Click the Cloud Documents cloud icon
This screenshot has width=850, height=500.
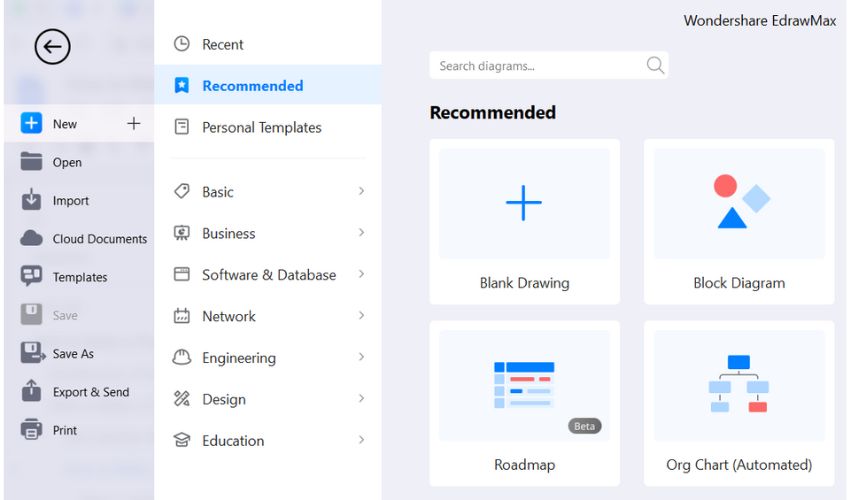click(x=32, y=239)
